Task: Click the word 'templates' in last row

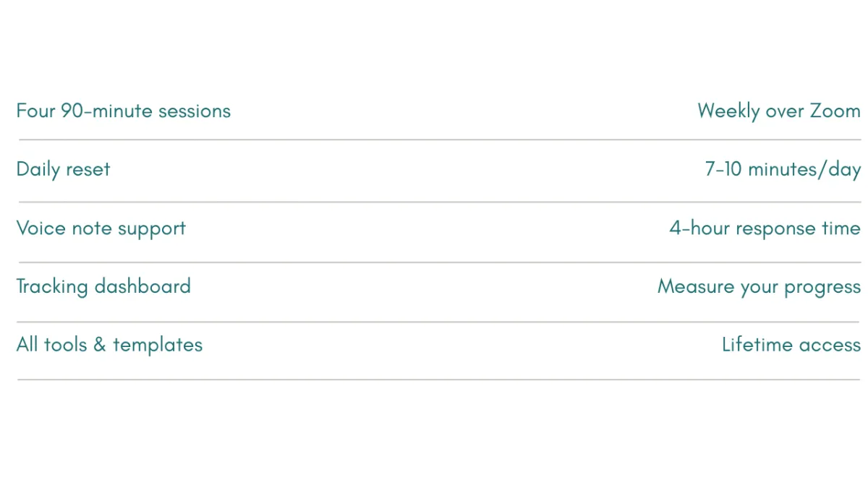Action: [x=158, y=346]
